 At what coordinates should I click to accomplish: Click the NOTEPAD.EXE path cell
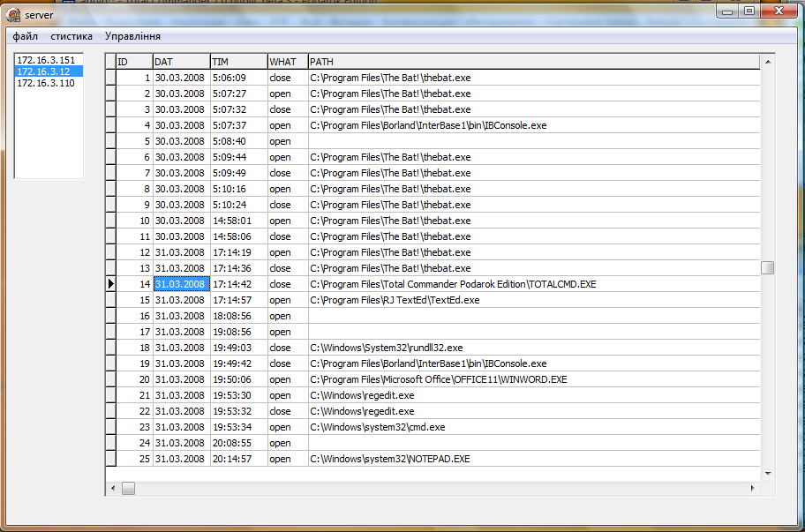pyautogui.click(x=534, y=459)
